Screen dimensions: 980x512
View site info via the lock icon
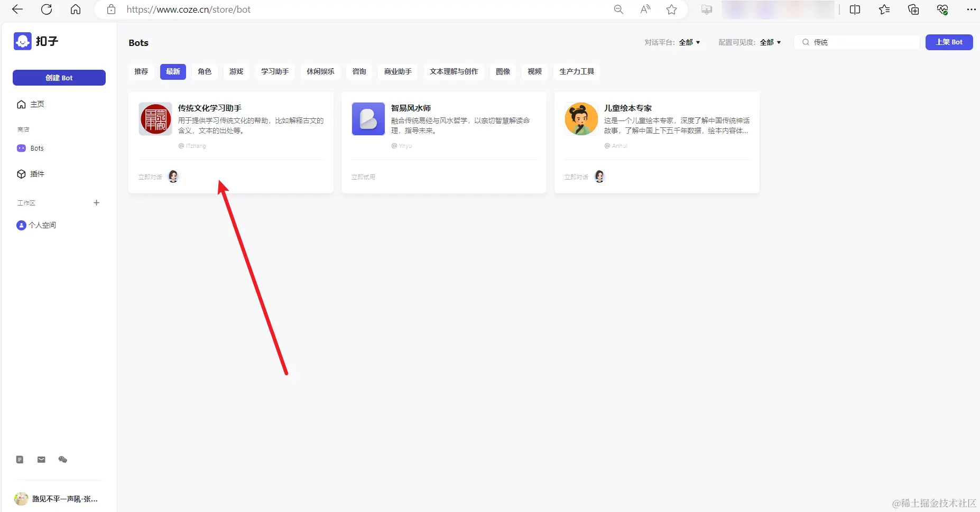pyautogui.click(x=111, y=10)
